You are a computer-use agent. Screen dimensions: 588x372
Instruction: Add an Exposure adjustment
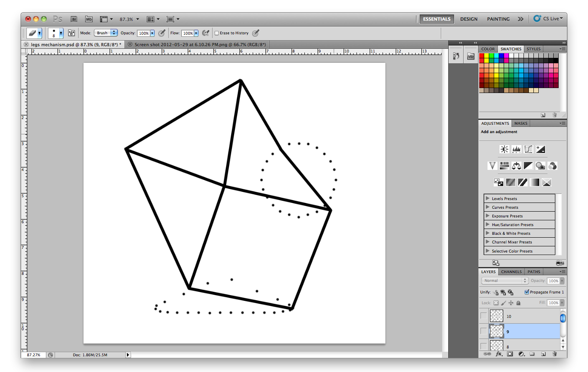(540, 149)
